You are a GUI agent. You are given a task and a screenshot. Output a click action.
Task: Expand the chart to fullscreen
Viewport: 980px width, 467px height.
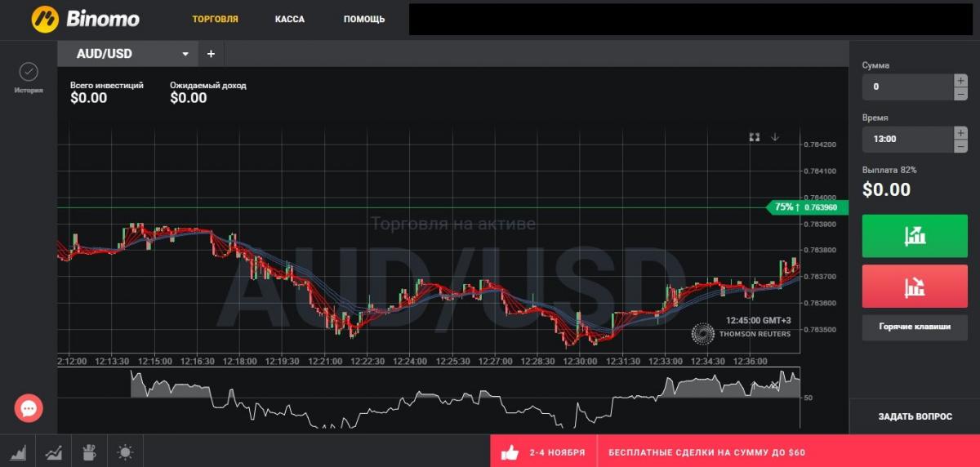click(x=755, y=137)
